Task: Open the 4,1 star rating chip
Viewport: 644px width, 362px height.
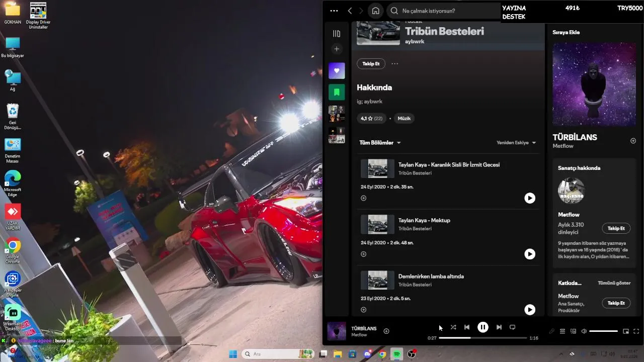Action: pos(371,119)
